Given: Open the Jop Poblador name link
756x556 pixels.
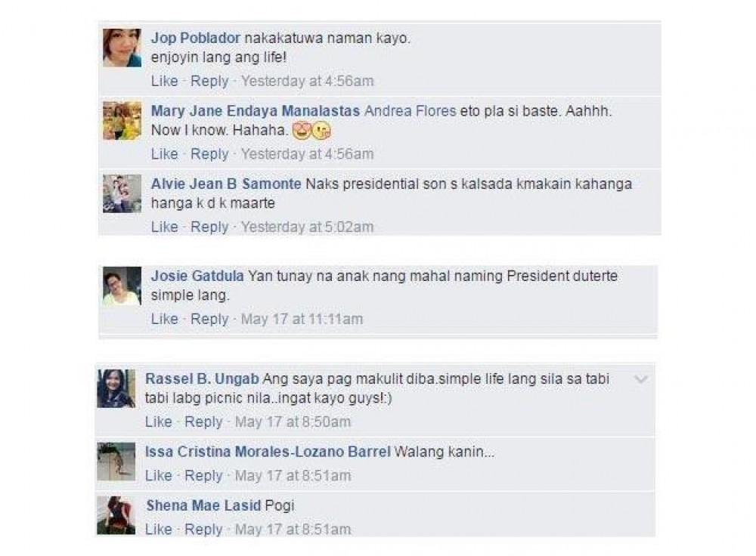Looking at the screenshot, I should (196, 38).
